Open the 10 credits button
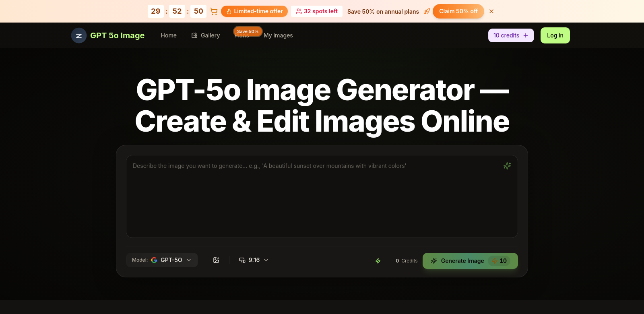Viewport: 644px width, 314px height. pyautogui.click(x=511, y=35)
